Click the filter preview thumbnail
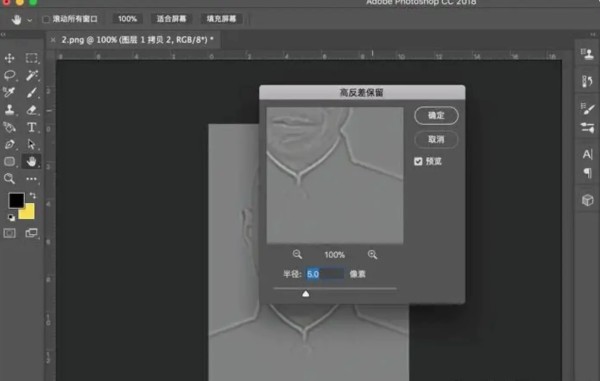 pos(335,175)
